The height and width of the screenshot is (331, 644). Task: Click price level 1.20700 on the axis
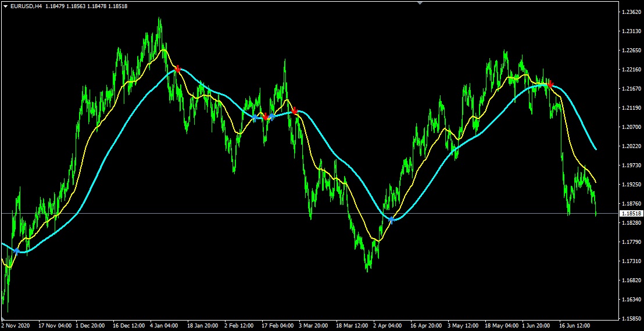click(x=632, y=127)
